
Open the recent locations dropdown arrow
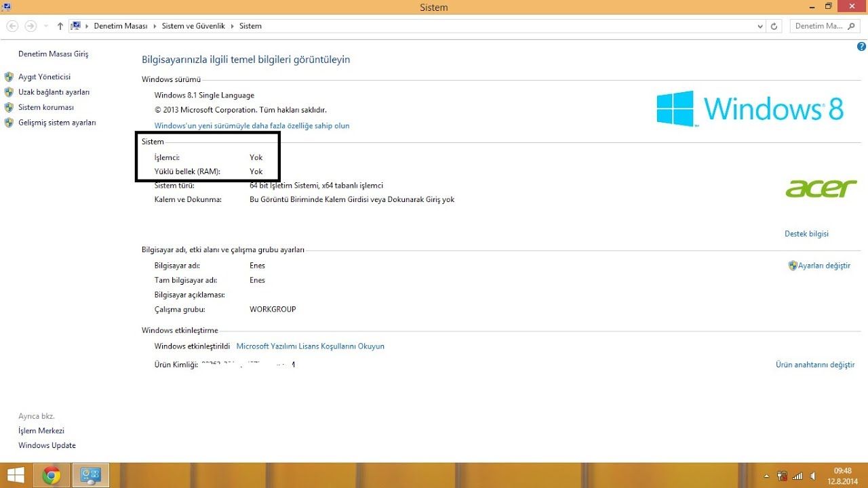pos(45,26)
